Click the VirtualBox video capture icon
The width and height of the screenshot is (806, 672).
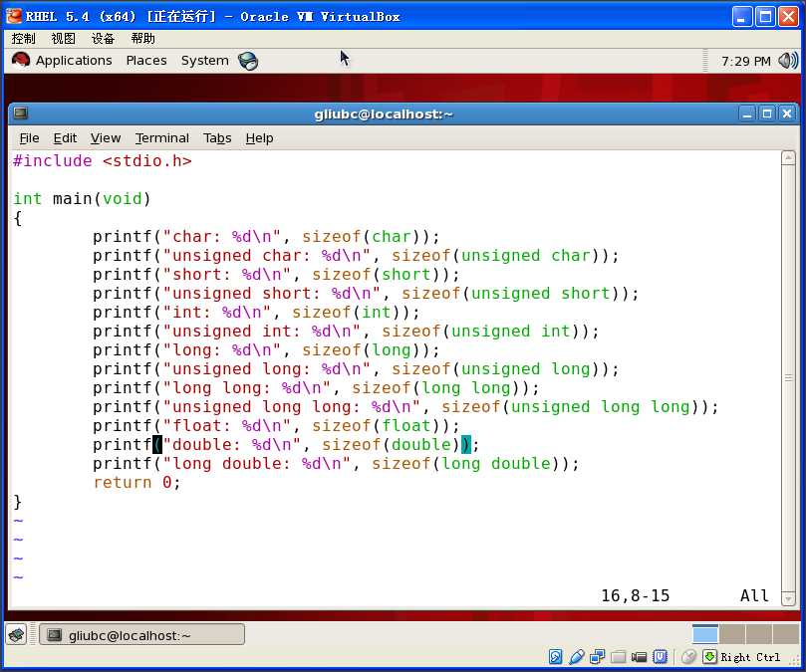pyautogui.click(x=639, y=657)
